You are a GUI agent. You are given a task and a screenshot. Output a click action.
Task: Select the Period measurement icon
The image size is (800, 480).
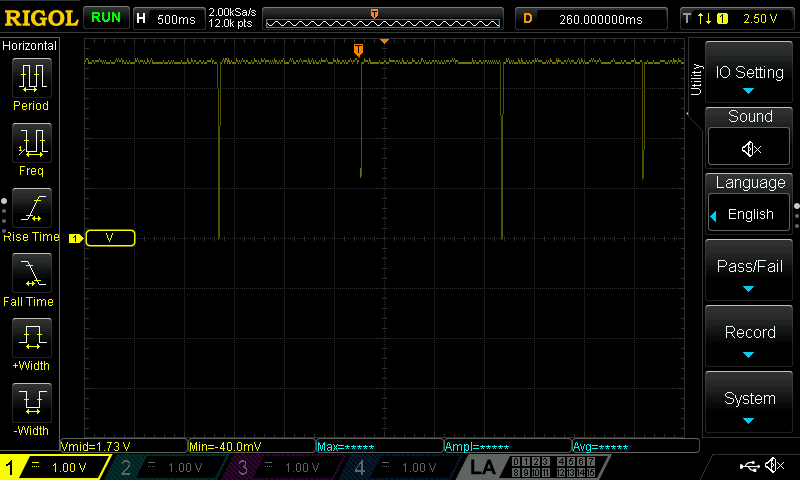32,78
